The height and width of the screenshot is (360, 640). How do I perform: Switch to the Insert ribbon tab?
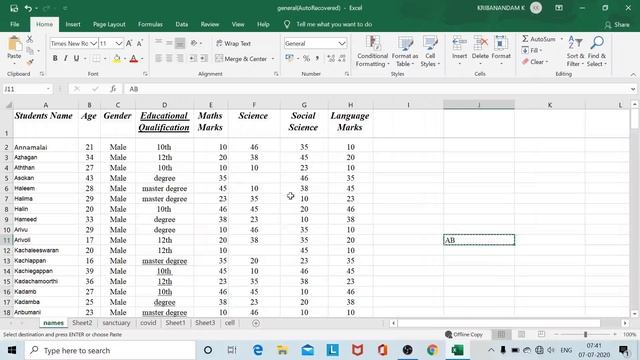(x=73, y=24)
